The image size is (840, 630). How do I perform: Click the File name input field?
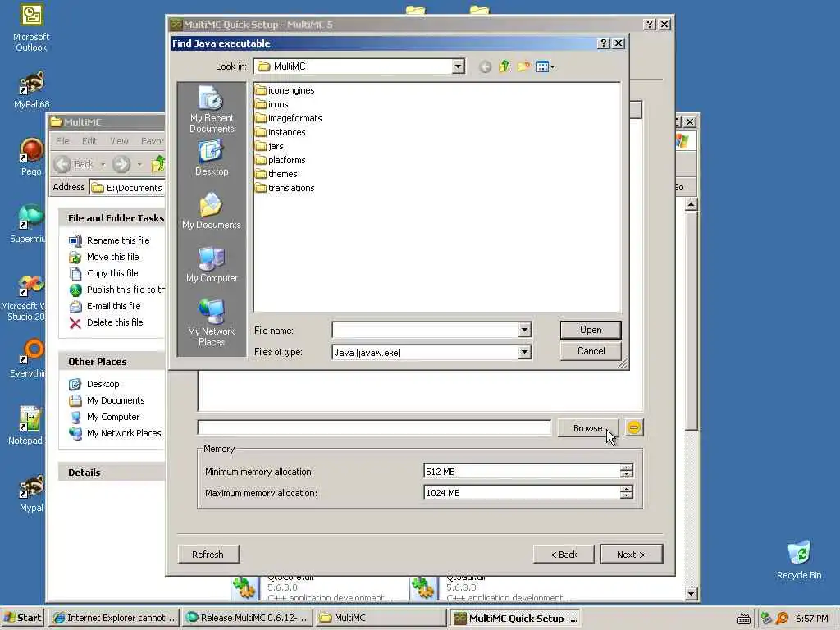pyautogui.click(x=426, y=330)
